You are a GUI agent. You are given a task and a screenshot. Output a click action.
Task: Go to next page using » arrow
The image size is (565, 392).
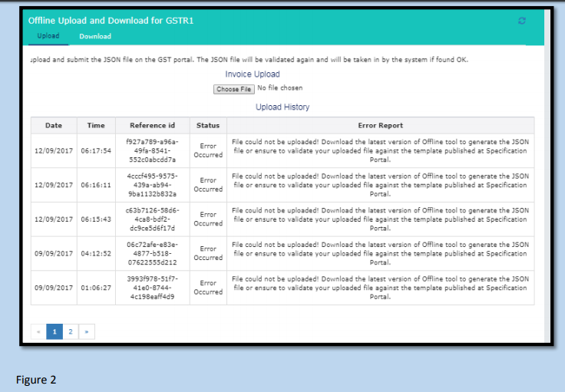pos(87,331)
